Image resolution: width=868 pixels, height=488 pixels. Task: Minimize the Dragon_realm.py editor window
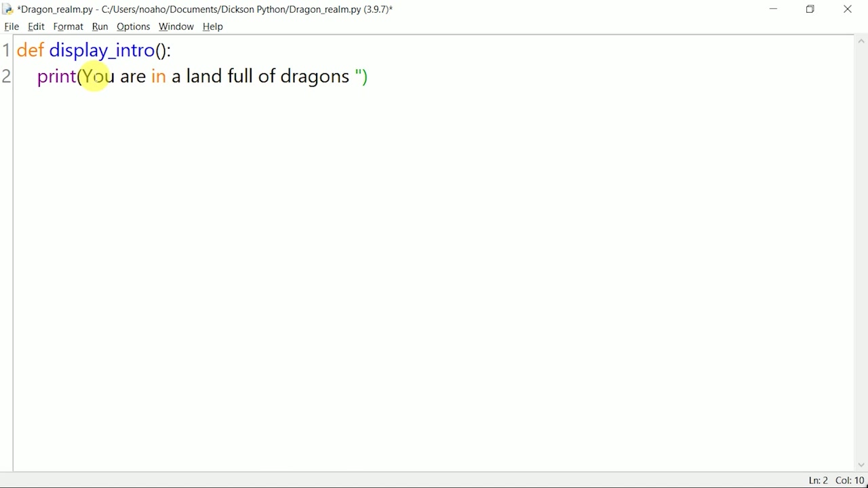coord(773,9)
